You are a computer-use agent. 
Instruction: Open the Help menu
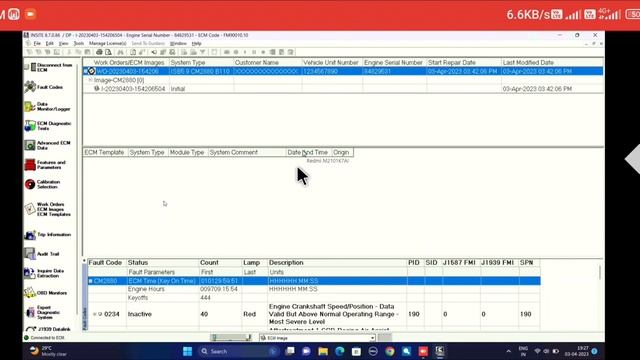196,43
